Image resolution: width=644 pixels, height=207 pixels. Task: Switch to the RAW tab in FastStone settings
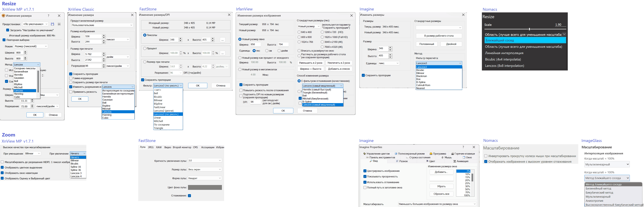click(159, 147)
